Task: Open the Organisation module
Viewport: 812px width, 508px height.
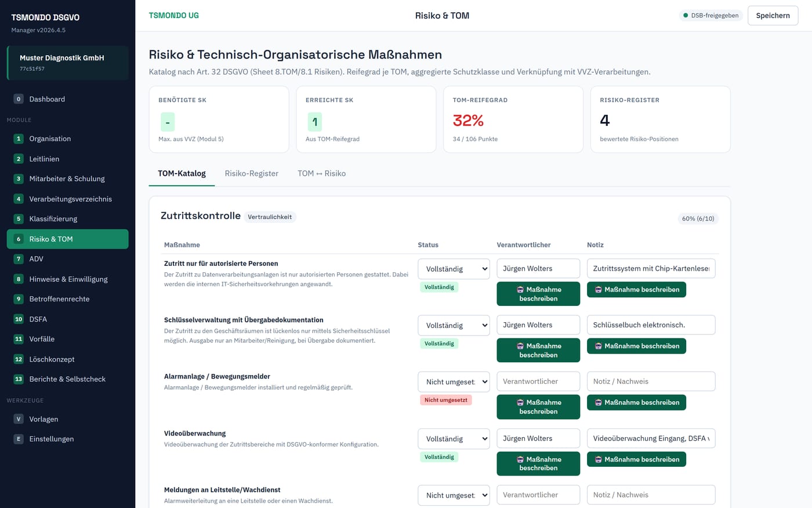Action: pos(67,139)
